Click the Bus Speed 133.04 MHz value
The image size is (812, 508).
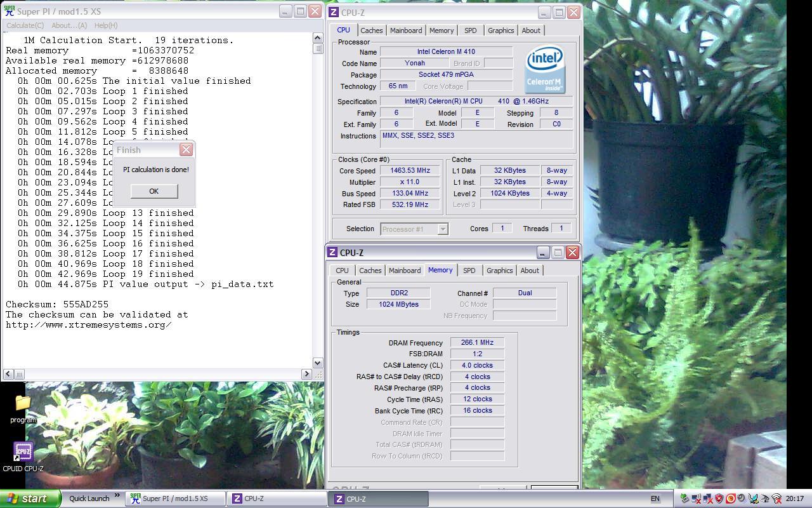pyautogui.click(x=410, y=193)
